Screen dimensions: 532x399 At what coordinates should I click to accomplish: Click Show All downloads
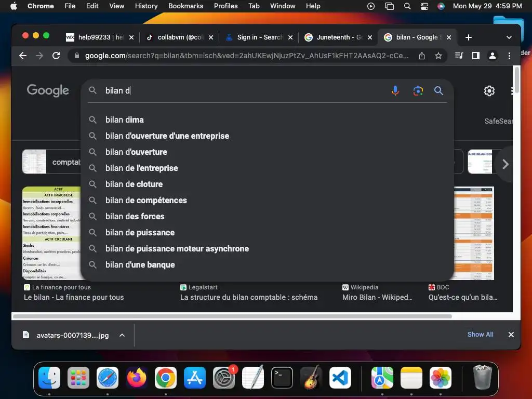click(480, 334)
